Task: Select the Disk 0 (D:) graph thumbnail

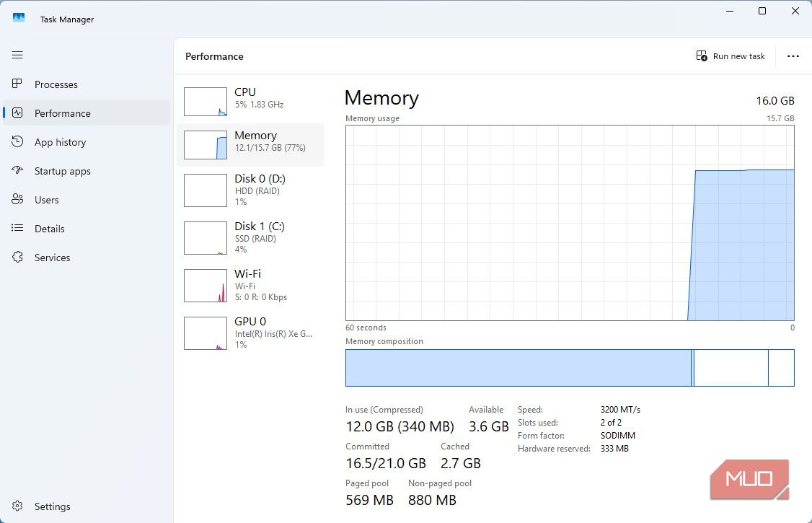Action: (206, 190)
